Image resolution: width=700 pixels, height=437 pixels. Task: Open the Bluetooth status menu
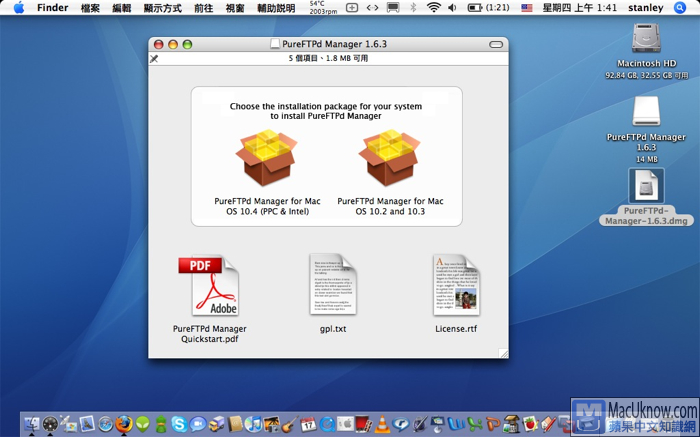tap(413, 8)
